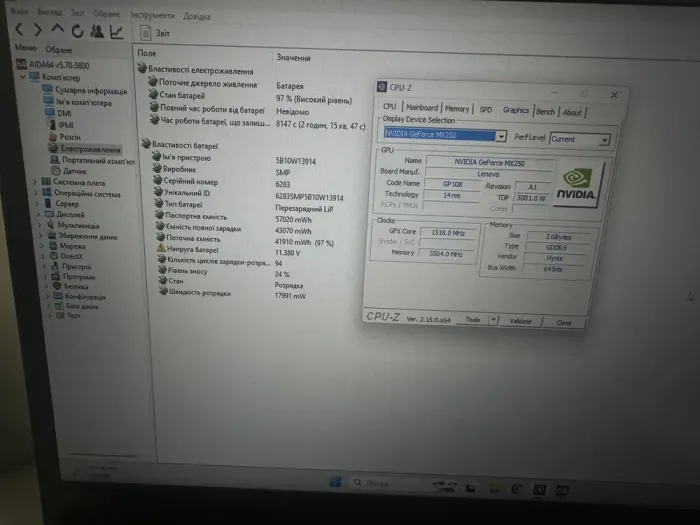The height and width of the screenshot is (525, 700).
Task: Switch to the Mainboard tab in CPU-Z
Action: click(x=421, y=107)
